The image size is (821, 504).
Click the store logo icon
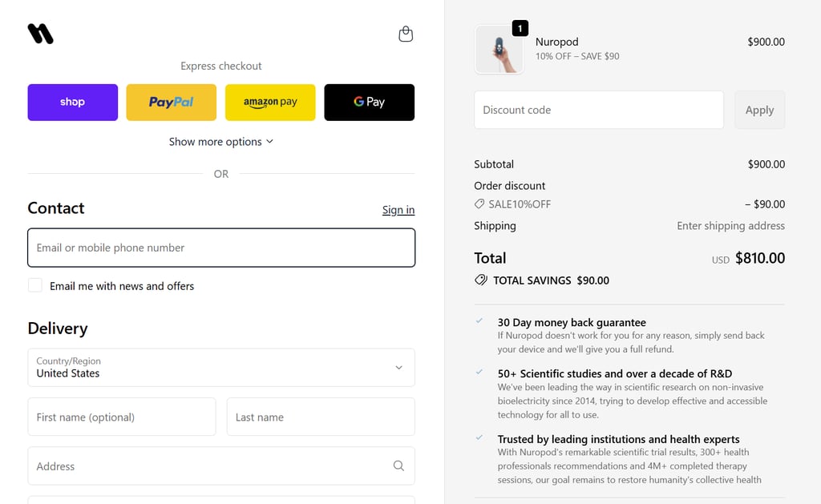[40, 34]
